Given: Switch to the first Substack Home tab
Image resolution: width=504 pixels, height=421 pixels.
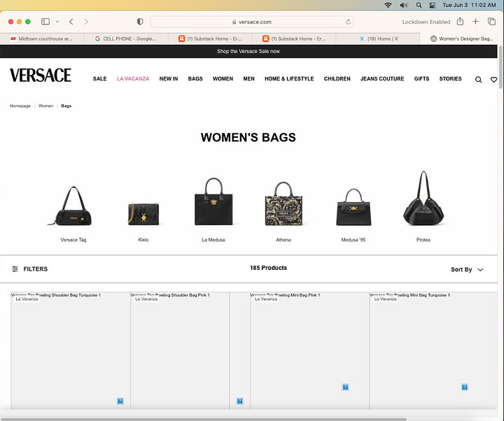Looking at the screenshot, I should point(210,38).
